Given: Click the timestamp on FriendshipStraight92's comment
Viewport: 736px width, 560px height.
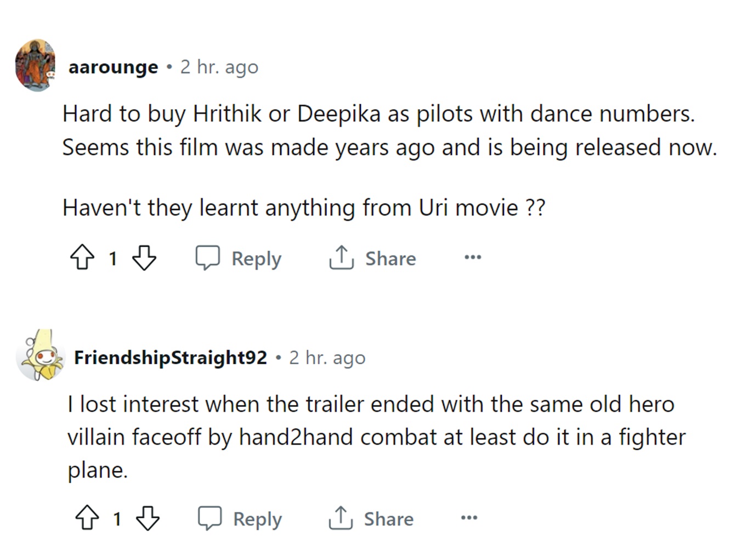Looking at the screenshot, I should tap(327, 358).
